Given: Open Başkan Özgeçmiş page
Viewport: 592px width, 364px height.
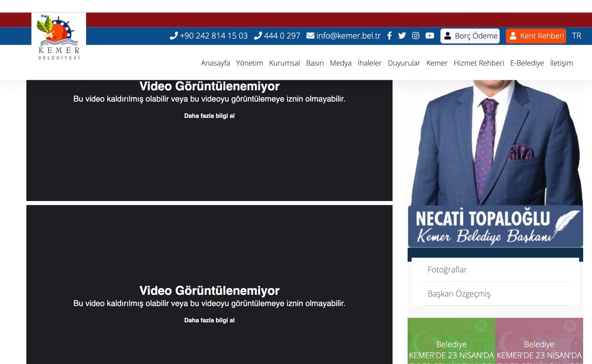Looking at the screenshot, I should coord(459,294).
